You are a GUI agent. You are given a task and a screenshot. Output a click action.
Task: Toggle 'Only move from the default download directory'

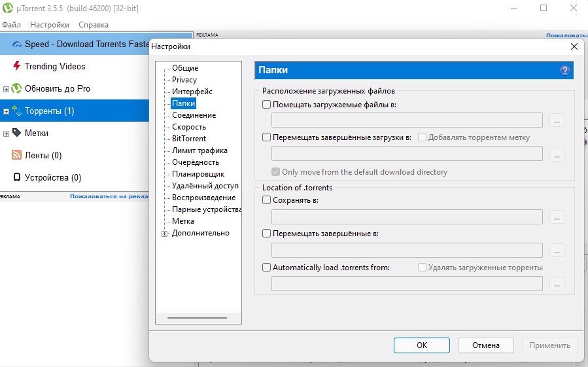(x=275, y=172)
